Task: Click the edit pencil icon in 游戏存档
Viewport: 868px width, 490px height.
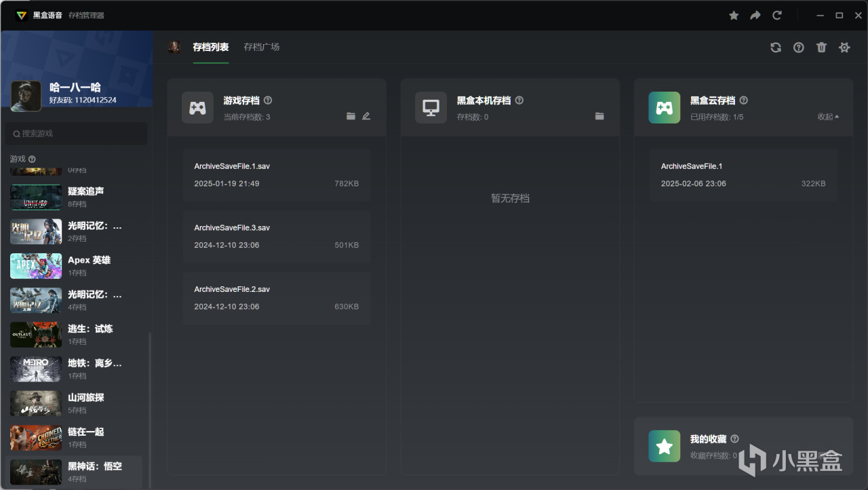Action: (x=366, y=116)
